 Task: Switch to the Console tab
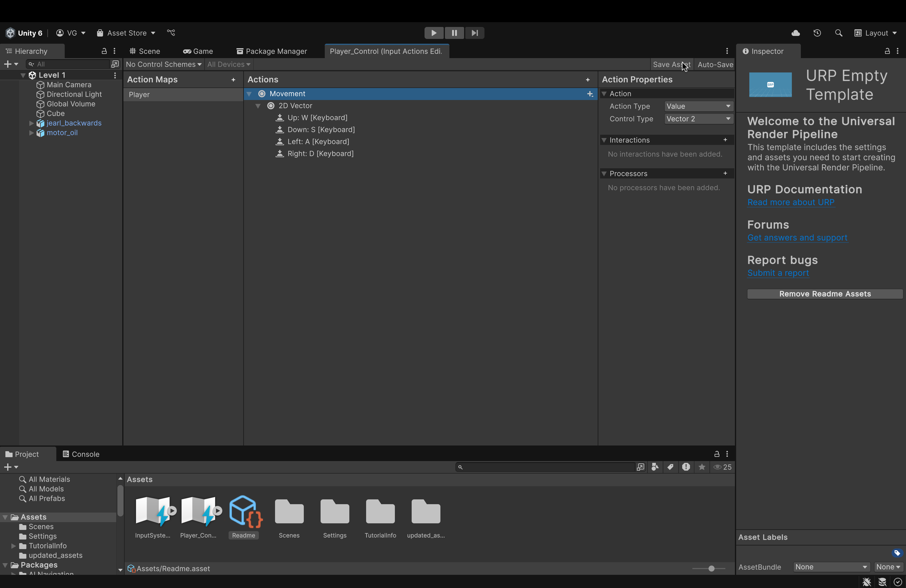[x=81, y=454]
